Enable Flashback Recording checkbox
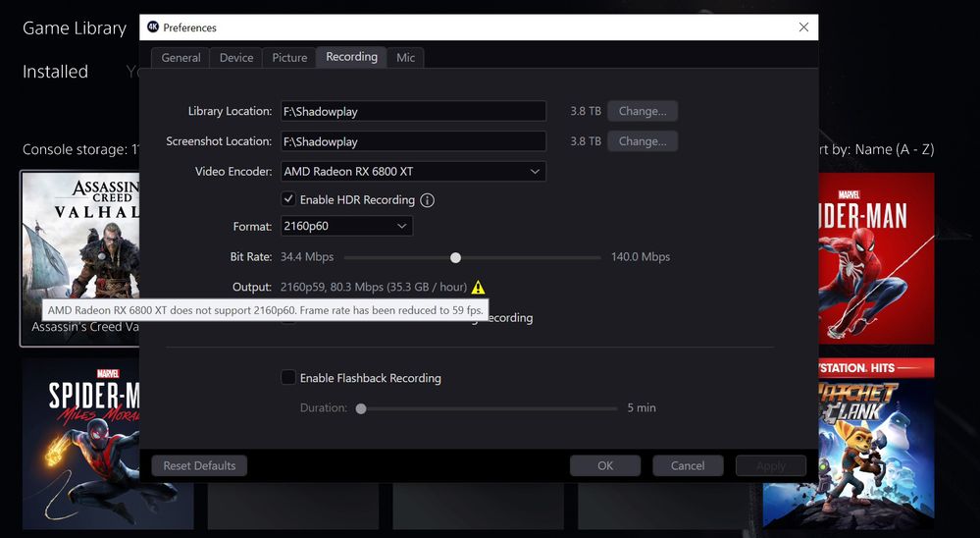This screenshot has height=538, width=980. pyautogui.click(x=288, y=377)
